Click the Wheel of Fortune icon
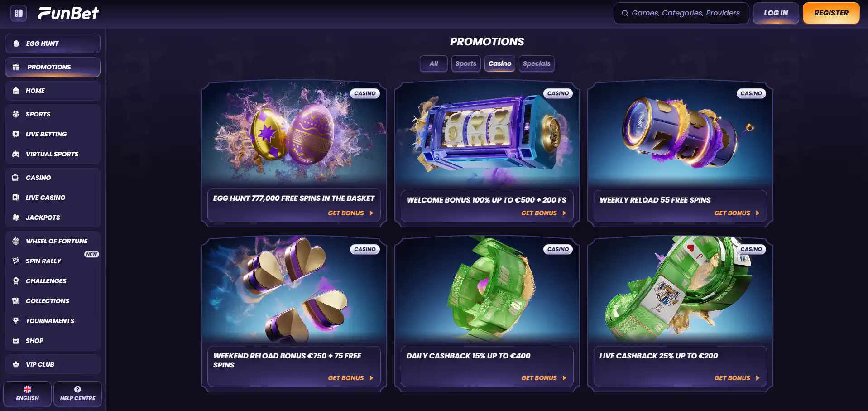Viewport: 868px width, 411px height. pyautogui.click(x=16, y=241)
